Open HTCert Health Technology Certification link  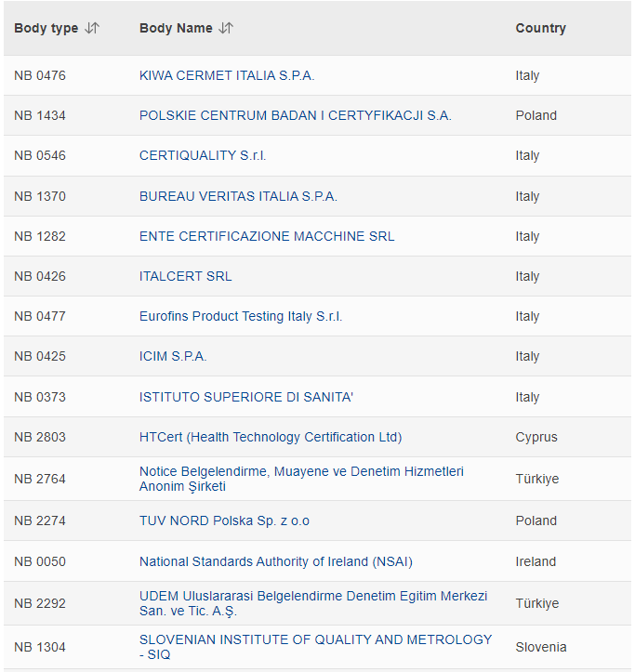click(x=271, y=437)
